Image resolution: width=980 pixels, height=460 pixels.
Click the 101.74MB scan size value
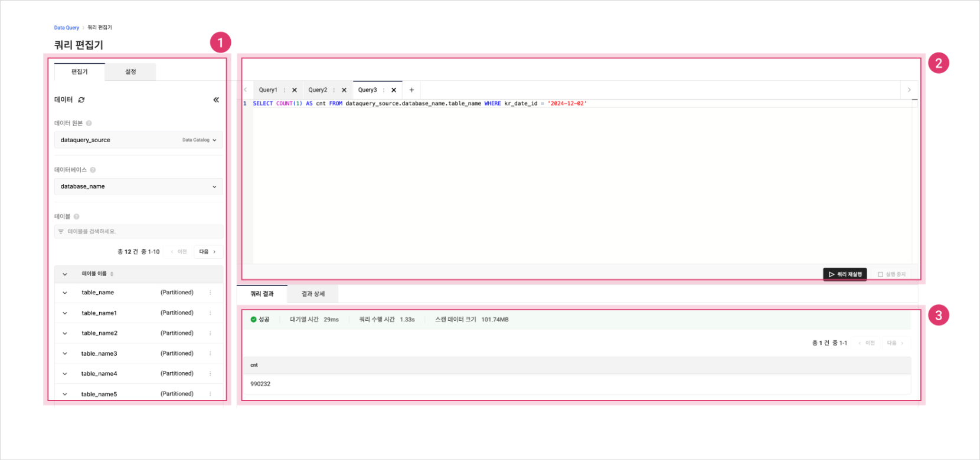pyautogui.click(x=495, y=320)
